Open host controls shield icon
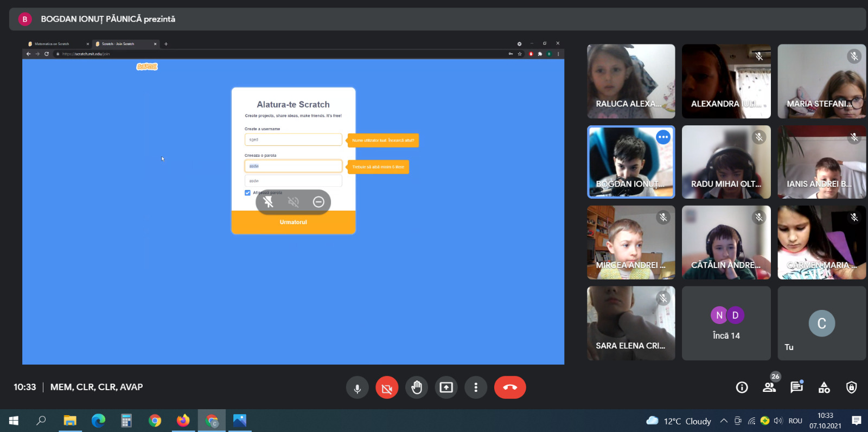Image resolution: width=868 pixels, height=432 pixels. tap(851, 387)
